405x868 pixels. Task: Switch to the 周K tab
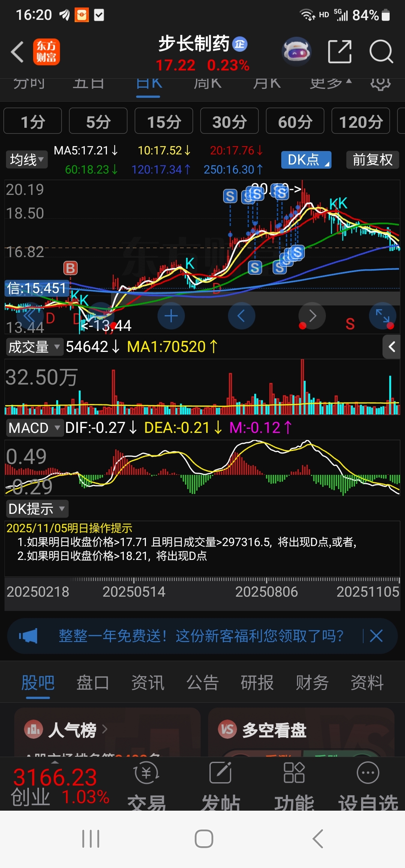[207, 83]
